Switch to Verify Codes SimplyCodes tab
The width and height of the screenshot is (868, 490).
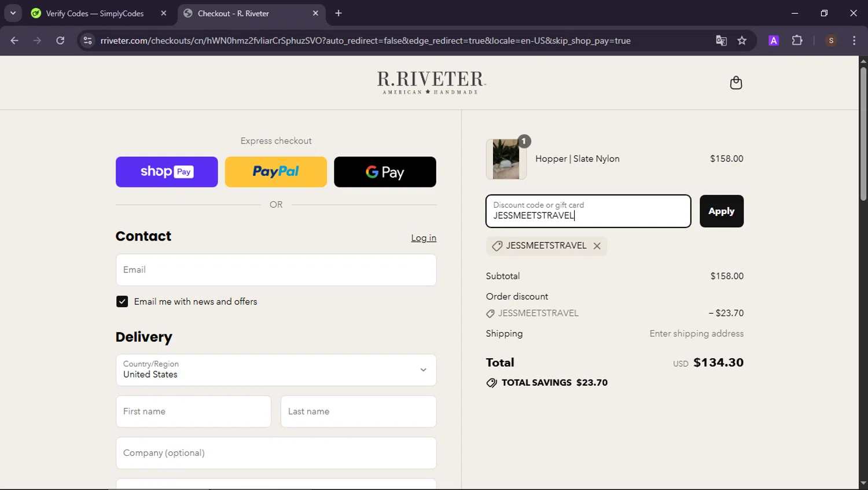(94, 13)
